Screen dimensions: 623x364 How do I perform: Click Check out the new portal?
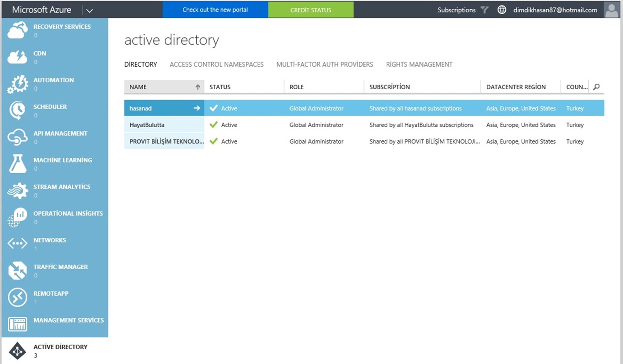(x=215, y=9)
